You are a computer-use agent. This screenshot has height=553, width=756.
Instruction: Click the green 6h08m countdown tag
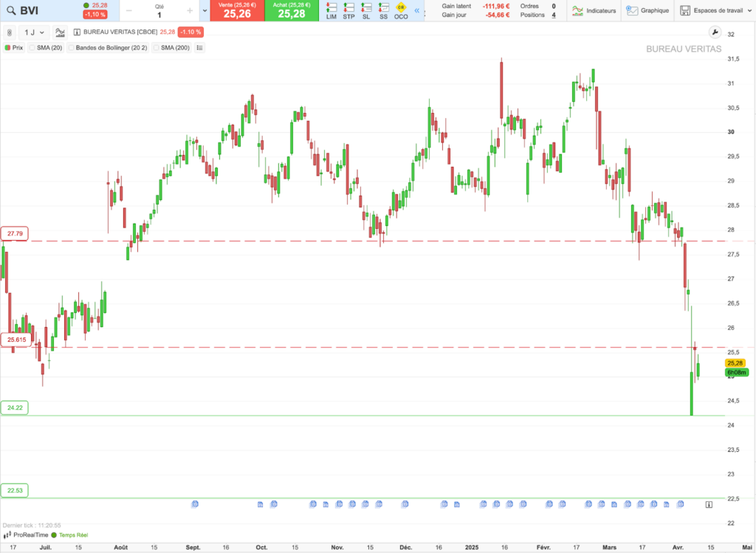pyautogui.click(x=736, y=373)
